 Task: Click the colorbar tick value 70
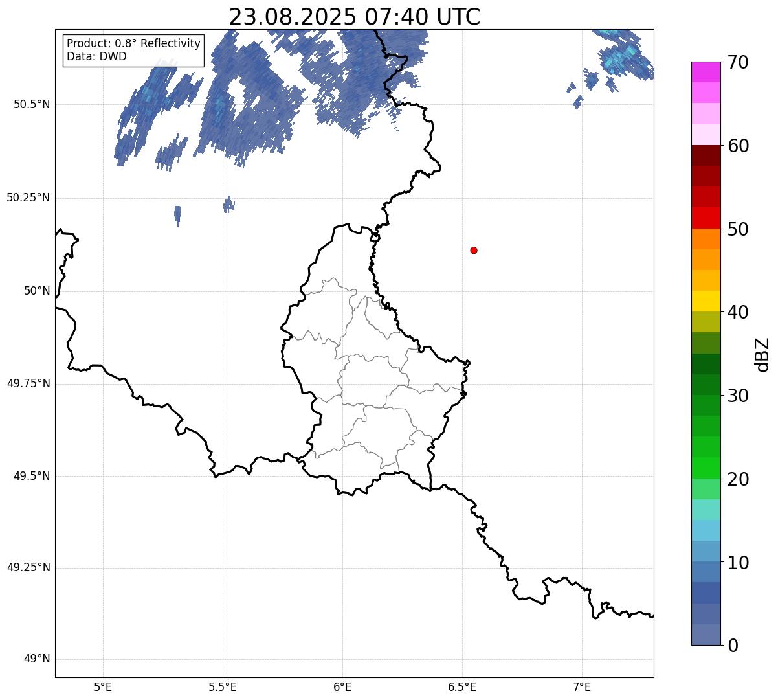[739, 62]
